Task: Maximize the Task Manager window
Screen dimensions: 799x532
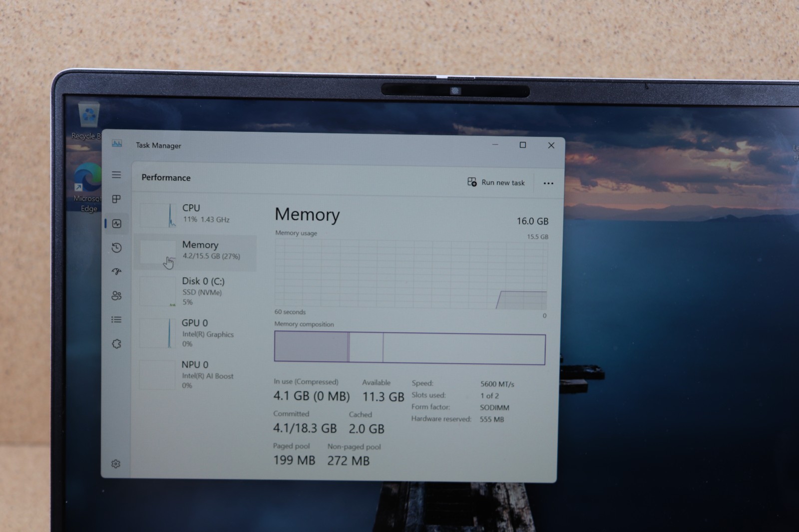Action: tap(523, 145)
